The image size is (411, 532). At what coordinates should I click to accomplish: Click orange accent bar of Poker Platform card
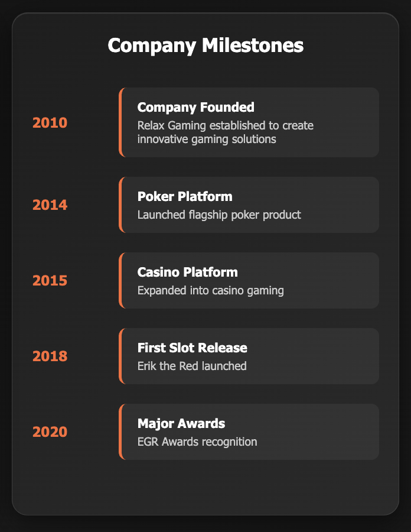point(120,205)
